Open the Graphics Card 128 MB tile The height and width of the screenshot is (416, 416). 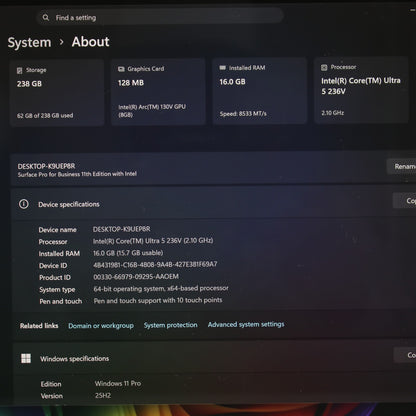coord(158,92)
